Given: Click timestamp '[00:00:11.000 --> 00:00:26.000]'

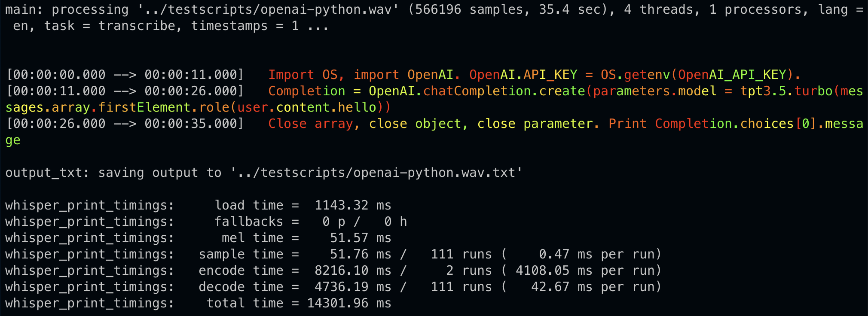Looking at the screenshot, I should pos(125,91).
